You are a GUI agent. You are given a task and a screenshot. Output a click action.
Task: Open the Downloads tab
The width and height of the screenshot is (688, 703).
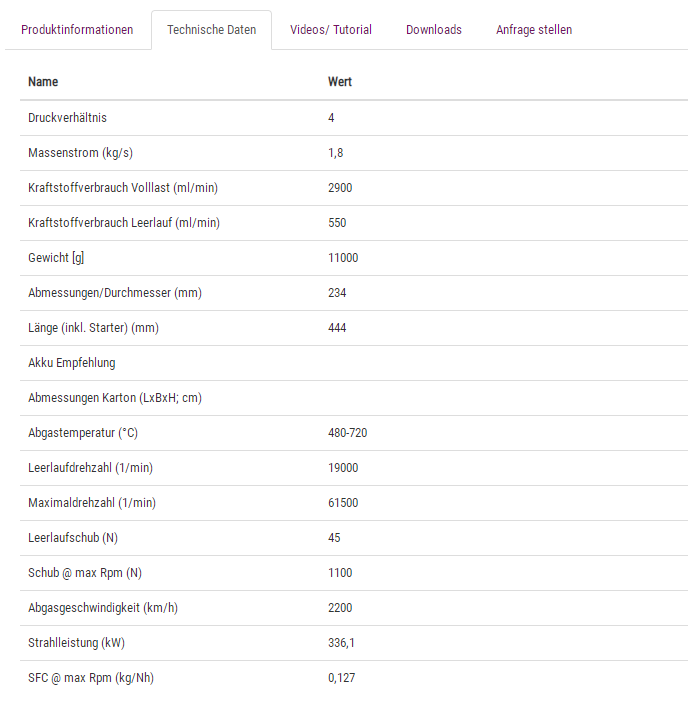434,30
